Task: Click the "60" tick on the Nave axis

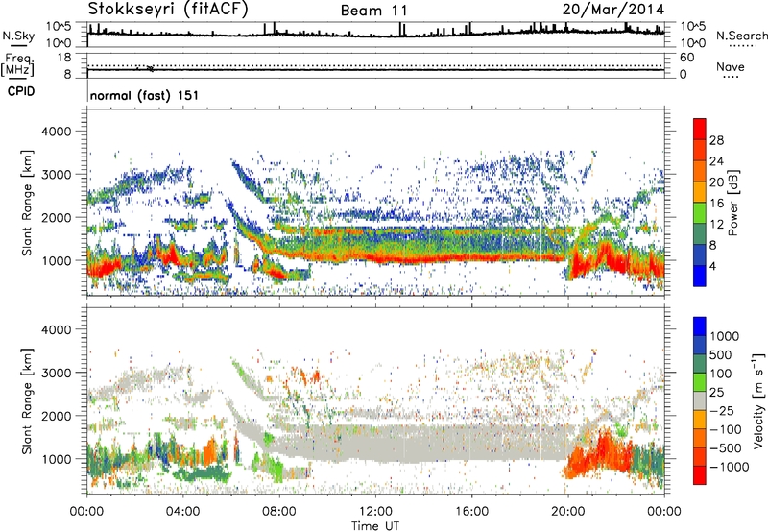Action: (x=686, y=58)
